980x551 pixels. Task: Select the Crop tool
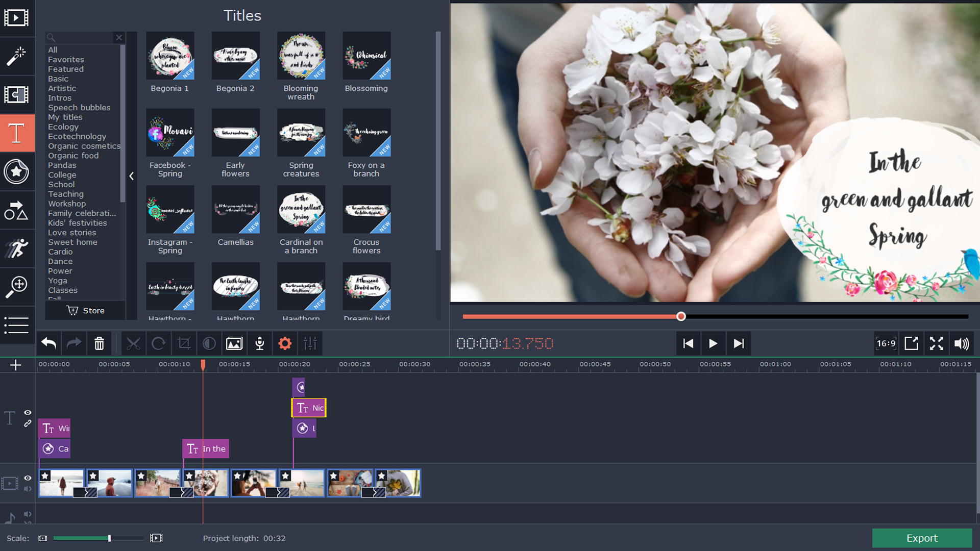[x=184, y=343]
